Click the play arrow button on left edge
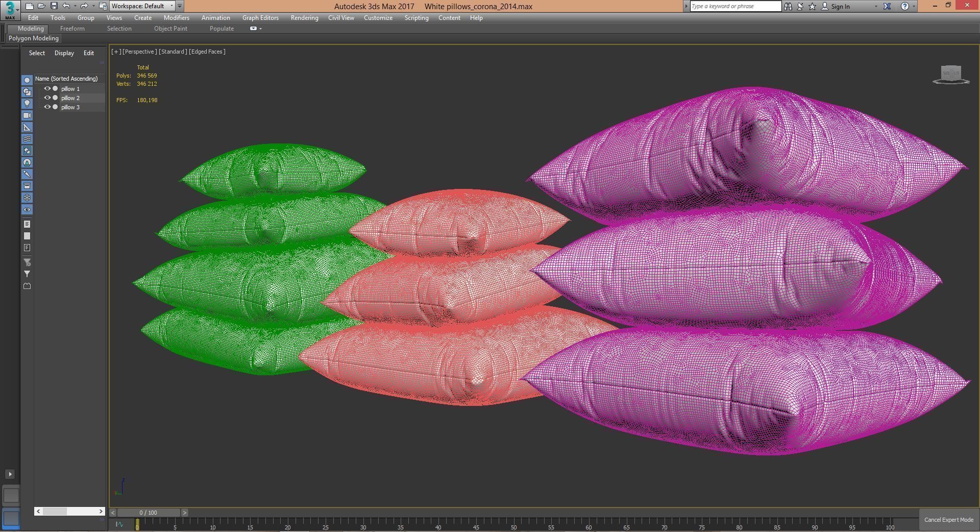Screen dimensions: 980x532 click(x=10, y=474)
